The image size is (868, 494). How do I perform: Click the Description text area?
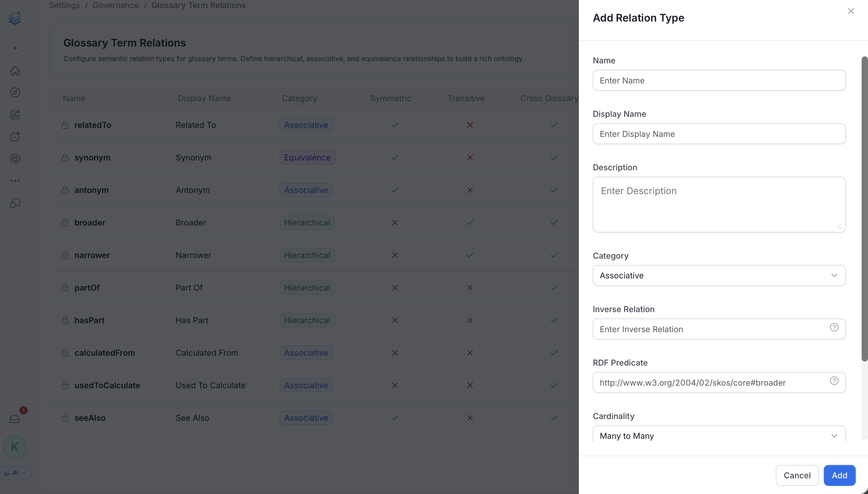pos(719,205)
